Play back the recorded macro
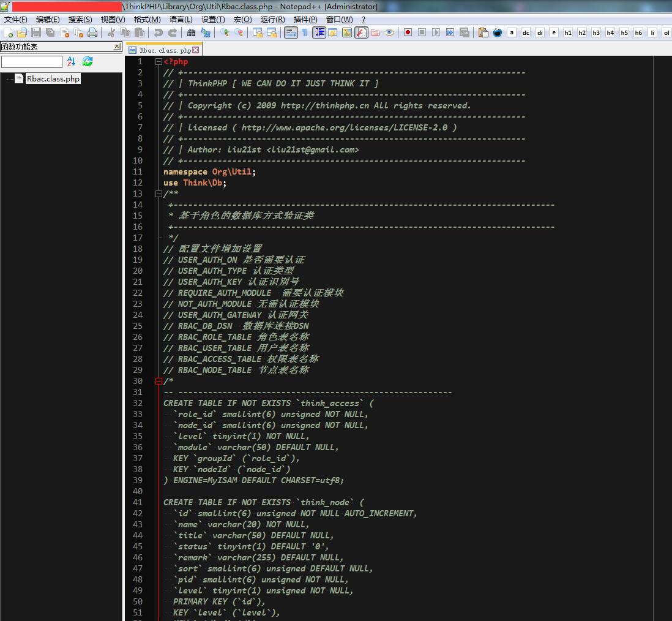The width and height of the screenshot is (672, 621). 436,32
